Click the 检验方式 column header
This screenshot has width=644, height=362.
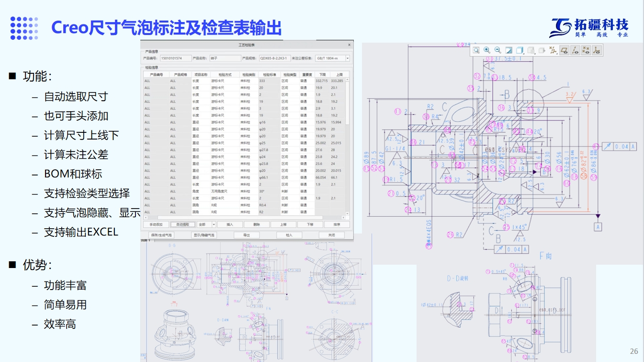pyautogui.click(x=225, y=75)
